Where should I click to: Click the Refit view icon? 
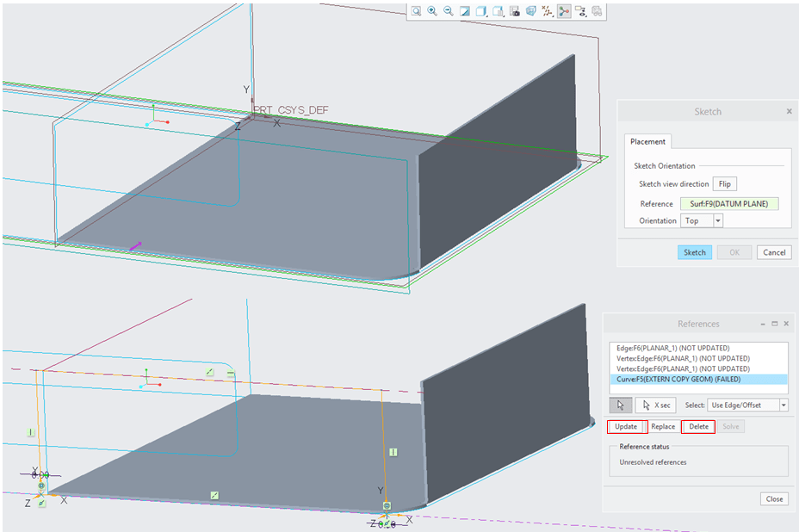coord(416,11)
